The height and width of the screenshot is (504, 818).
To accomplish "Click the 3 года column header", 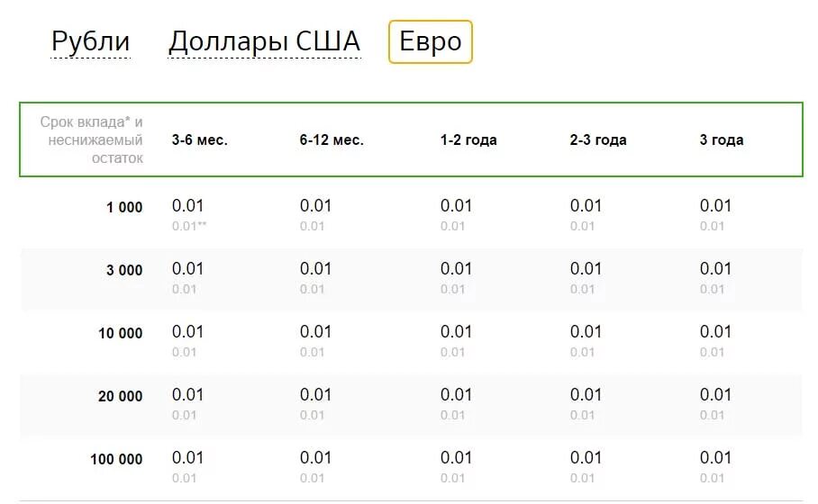I will 722,139.
